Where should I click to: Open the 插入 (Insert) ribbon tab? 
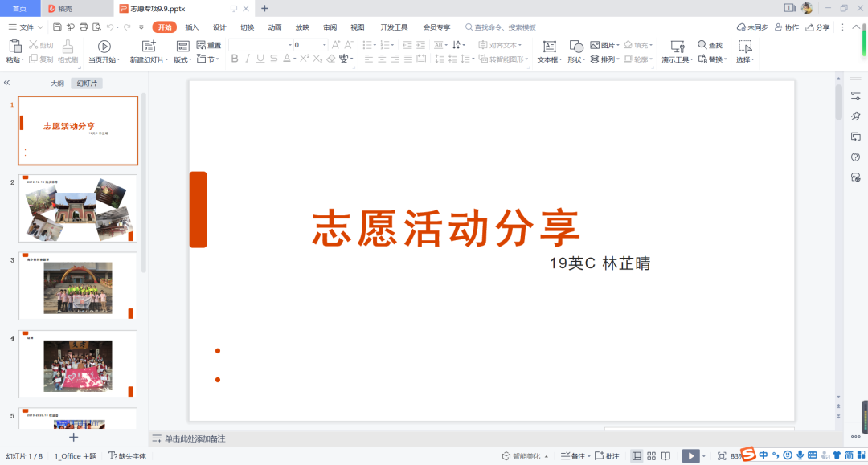point(192,27)
